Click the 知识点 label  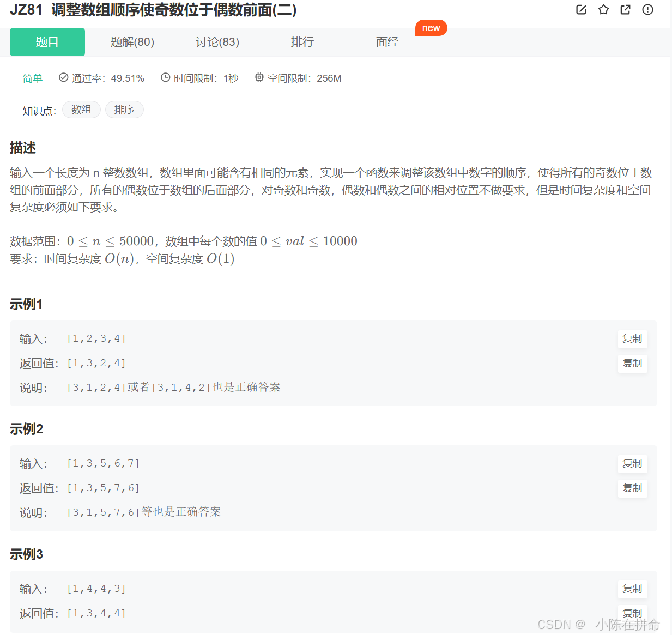click(x=39, y=111)
